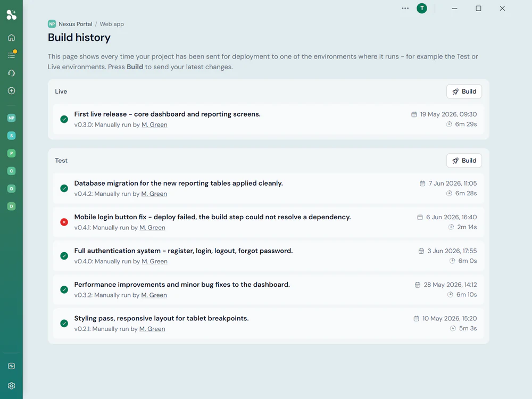This screenshot has width=532, height=399.
Task: Open M. Green link on v0.3.2 entry
Action: pyautogui.click(x=154, y=295)
